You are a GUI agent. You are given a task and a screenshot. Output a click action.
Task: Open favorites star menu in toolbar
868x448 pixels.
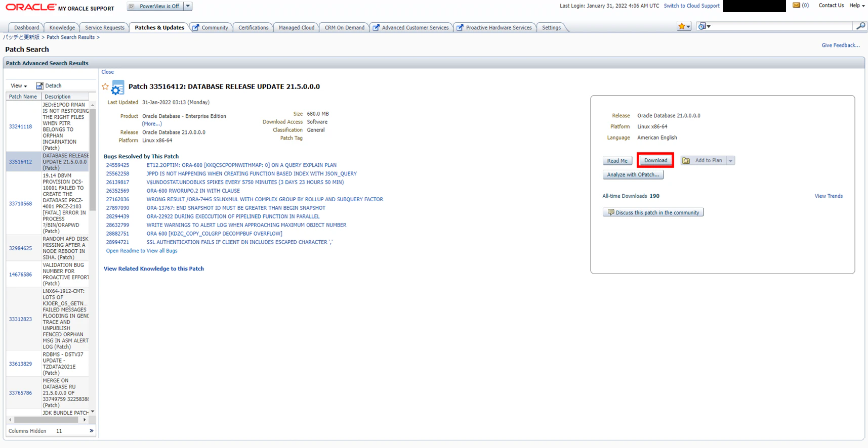click(684, 26)
